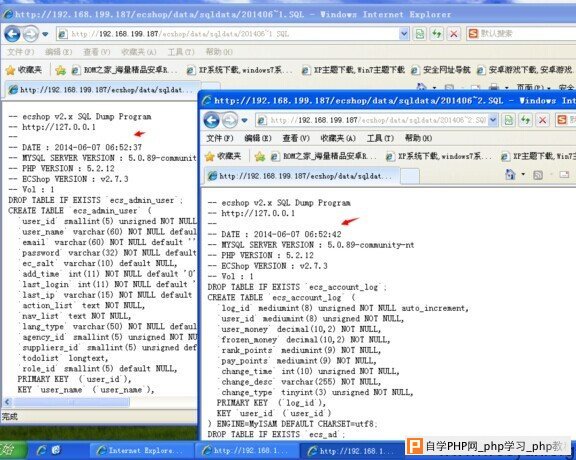Toggle compatibility view in rear window
The height and width of the screenshot is (460, 576).
tap(420, 34)
